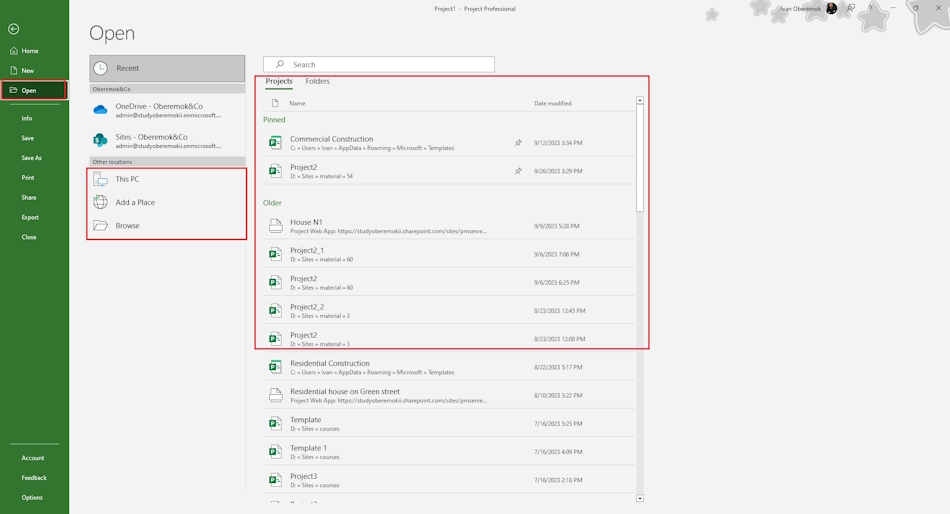Click the SharePoint Sites icon
Viewport: 950px width, 514px height.
tap(101, 141)
